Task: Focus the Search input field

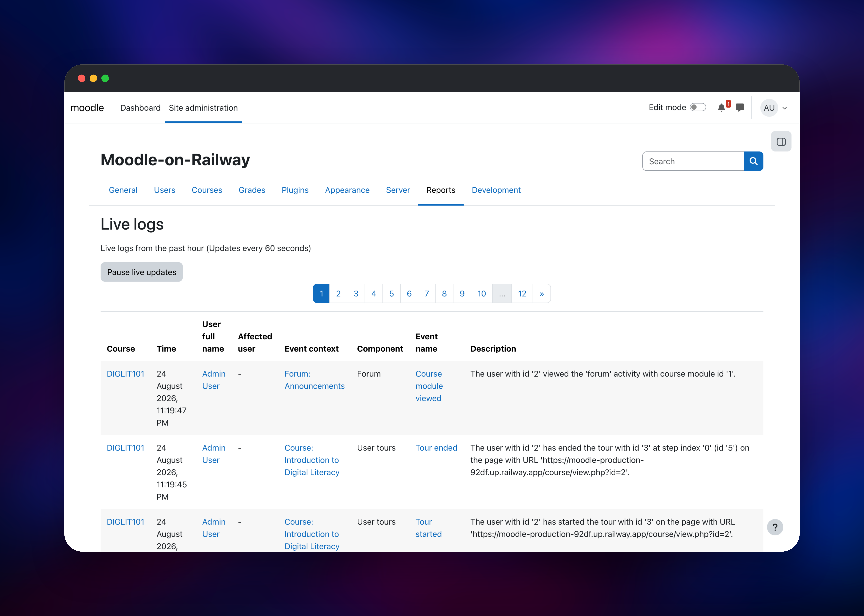Action: click(x=693, y=161)
